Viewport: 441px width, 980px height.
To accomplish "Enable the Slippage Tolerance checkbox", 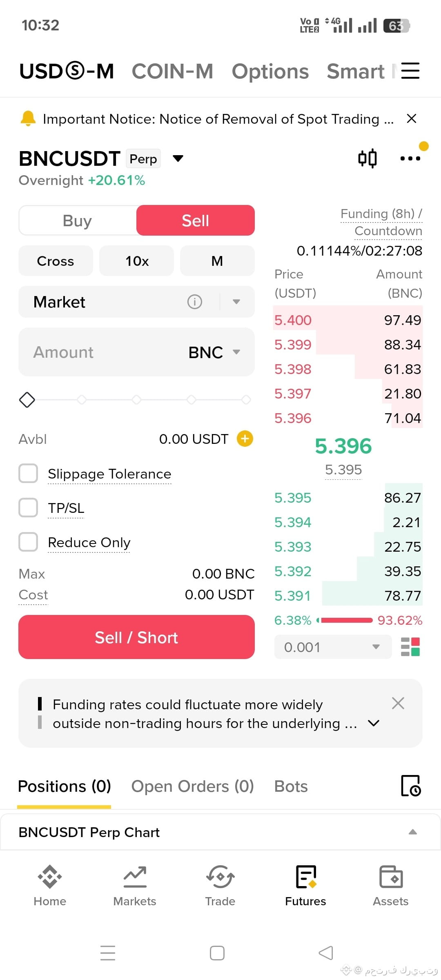I will pyautogui.click(x=28, y=473).
